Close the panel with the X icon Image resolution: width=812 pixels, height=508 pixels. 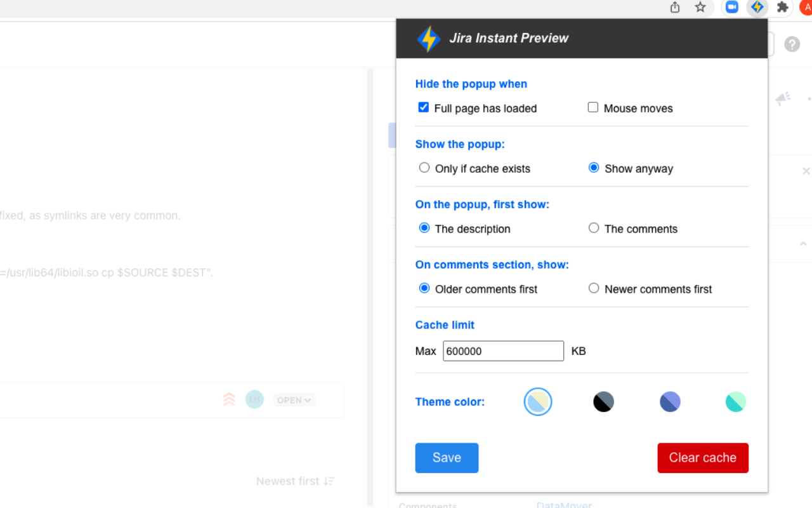(806, 171)
